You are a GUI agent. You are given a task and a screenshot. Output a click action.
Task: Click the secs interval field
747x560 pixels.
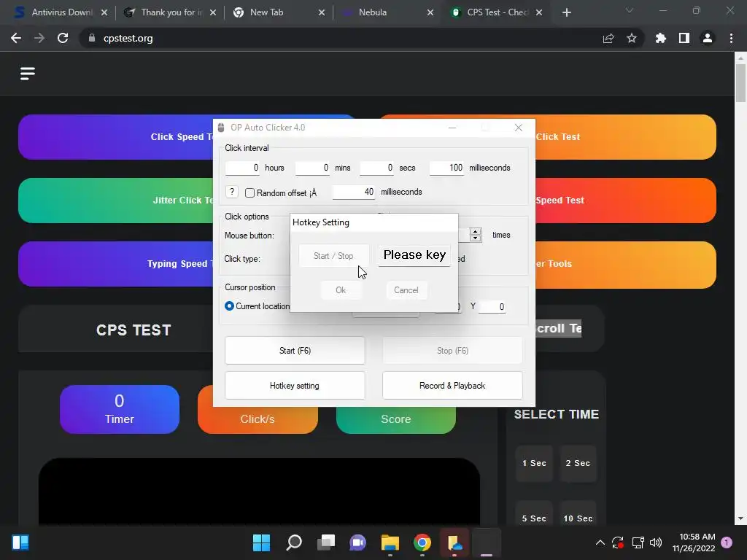tap(377, 168)
